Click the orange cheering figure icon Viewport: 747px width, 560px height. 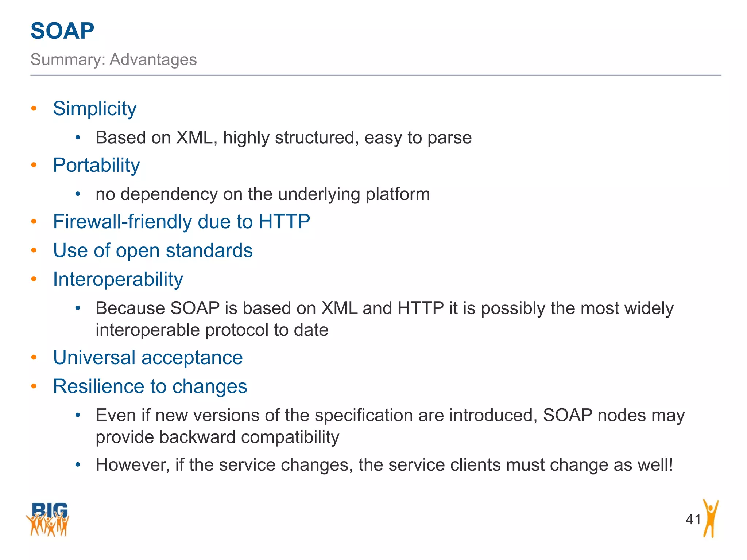tap(710, 518)
